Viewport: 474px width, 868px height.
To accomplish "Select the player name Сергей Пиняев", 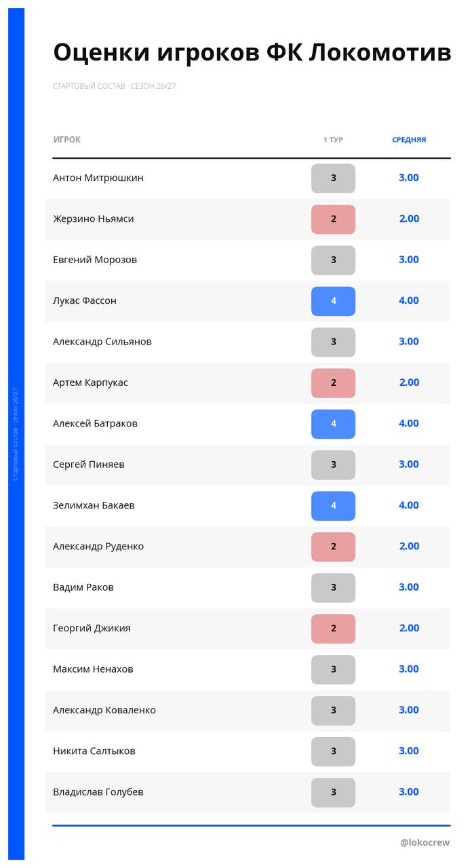I will tap(89, 465).
